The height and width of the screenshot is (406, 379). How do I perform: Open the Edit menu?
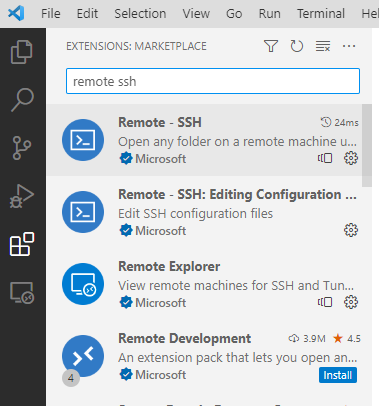[x=87, y=14]
